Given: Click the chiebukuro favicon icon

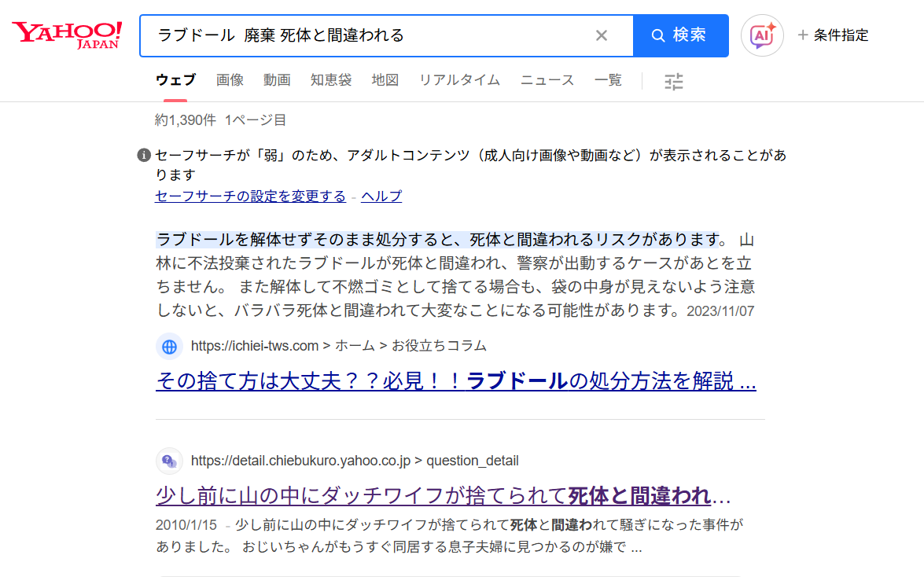Looking at the screenshot, I should pyautogui.click(x=169, y=461).
